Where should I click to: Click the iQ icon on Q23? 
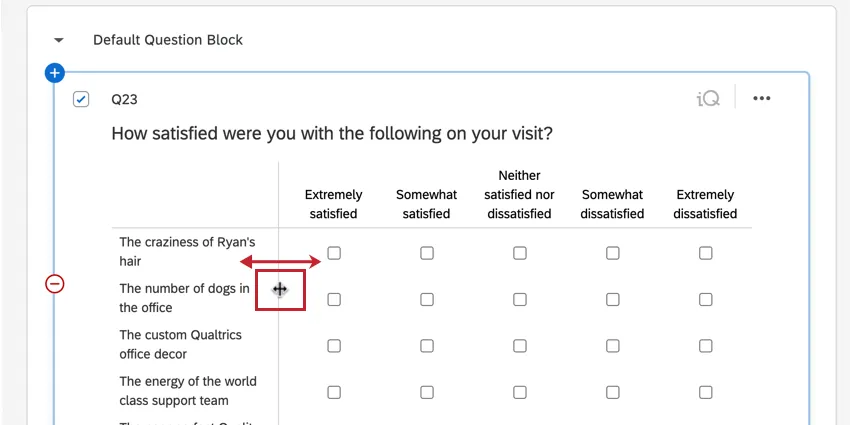708,98
